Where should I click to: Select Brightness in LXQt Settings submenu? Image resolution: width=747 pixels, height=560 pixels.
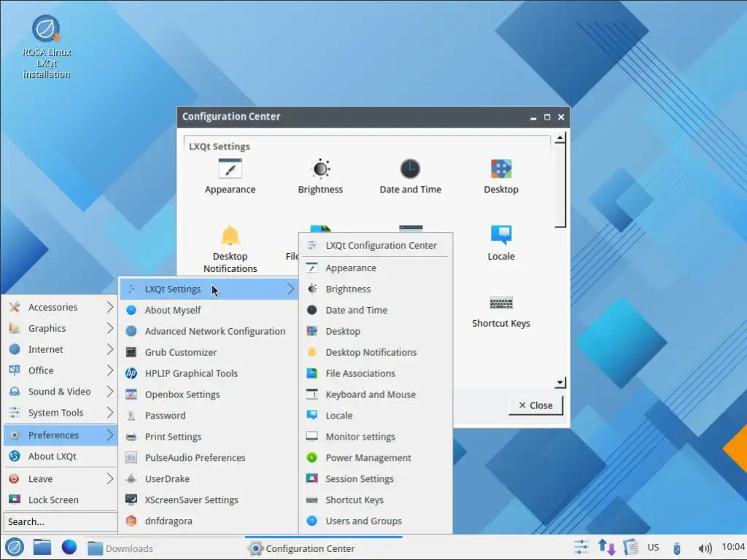tap(376, 289)
